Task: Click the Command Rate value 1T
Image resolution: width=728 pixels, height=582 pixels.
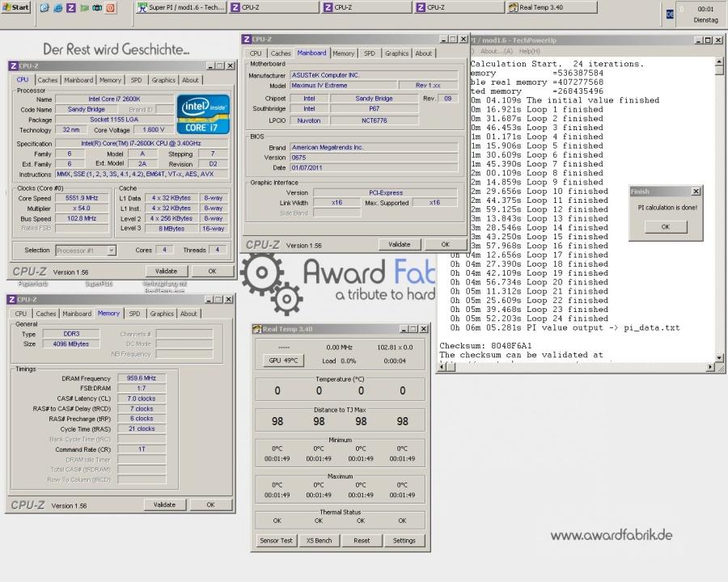Action: click(x=142, y=449)
